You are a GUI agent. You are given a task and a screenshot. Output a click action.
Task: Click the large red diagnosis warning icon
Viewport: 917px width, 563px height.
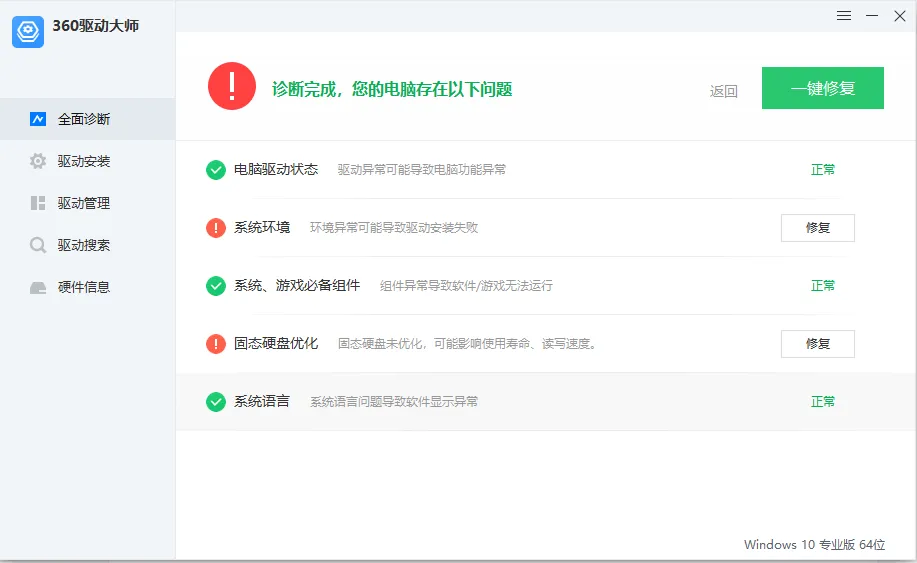[232, 86]
